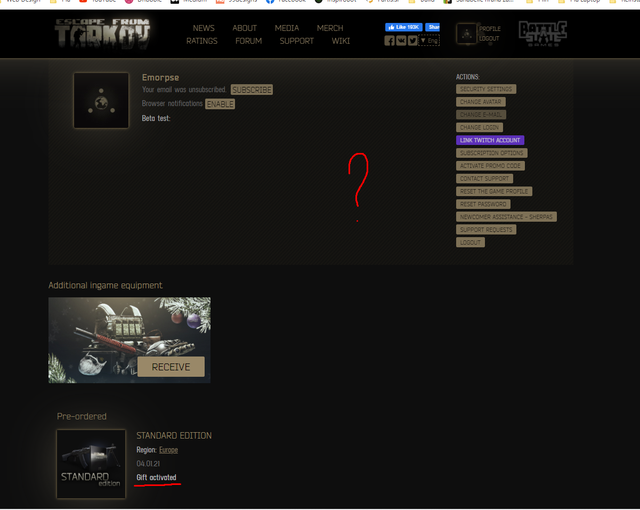Screen dimensions: 640x510
Task: Click the RESET PASSWORD button
Action: pos(483,204)
